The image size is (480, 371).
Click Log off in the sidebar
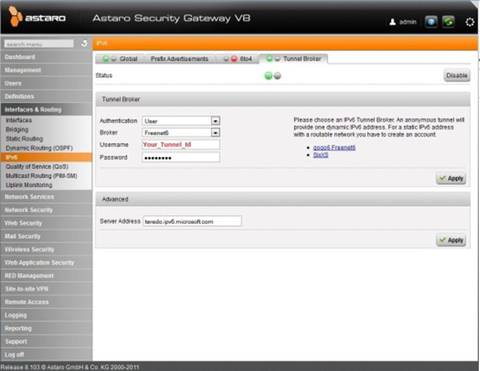[46, 354]
